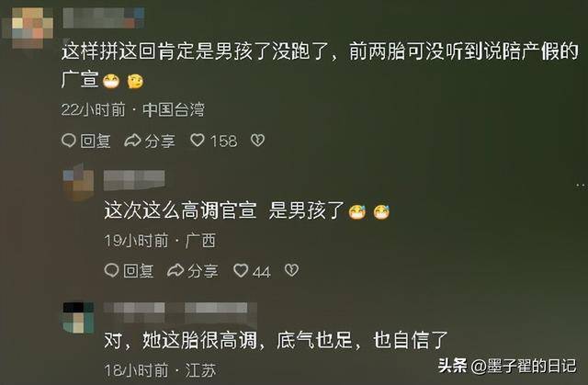Tap the 头条 @墨子翟的日记 watermark
The height and width of the screenshot is (385, 588).
pos(507,366)
